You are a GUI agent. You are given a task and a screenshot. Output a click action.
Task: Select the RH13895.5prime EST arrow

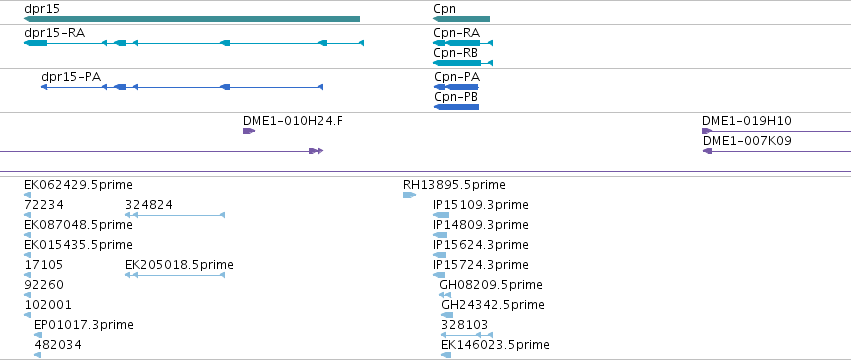[410, 195]
